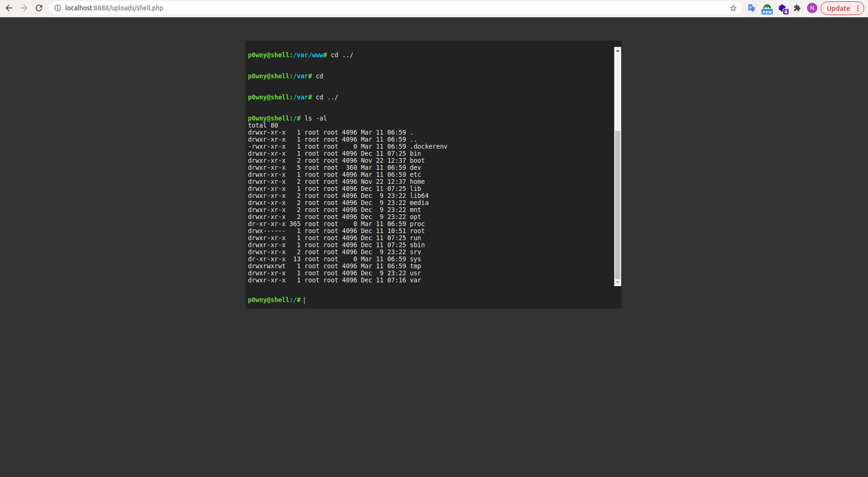This screenshot has width=868, height=477.
Task: Click the '.dockerenv' file name
Action: [x=429, y=147]
